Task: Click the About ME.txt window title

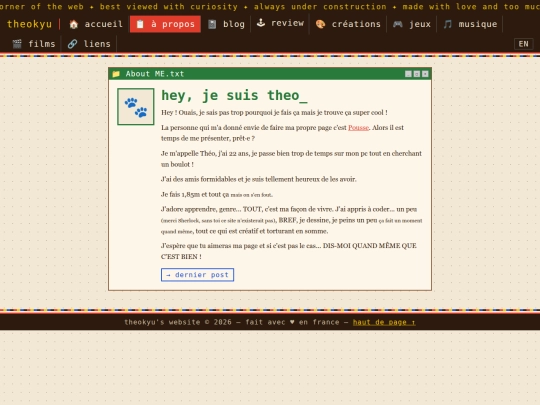Action: [x=155, y=74]
